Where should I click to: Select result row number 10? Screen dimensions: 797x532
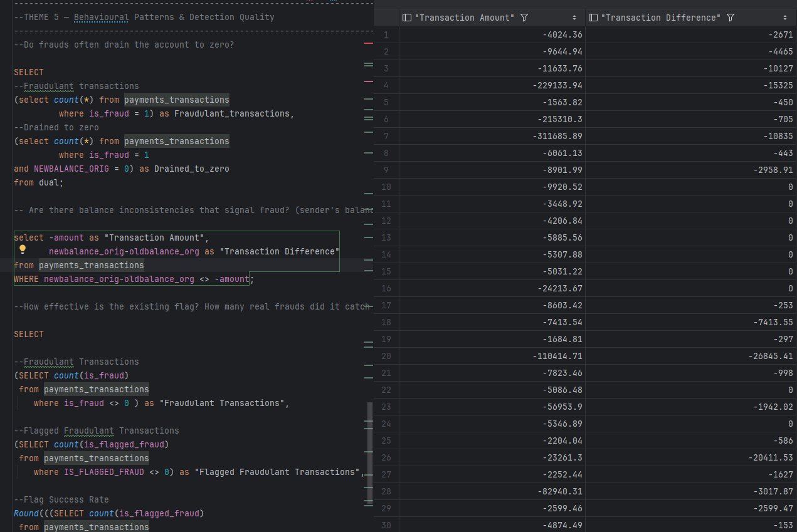point(386,186)
